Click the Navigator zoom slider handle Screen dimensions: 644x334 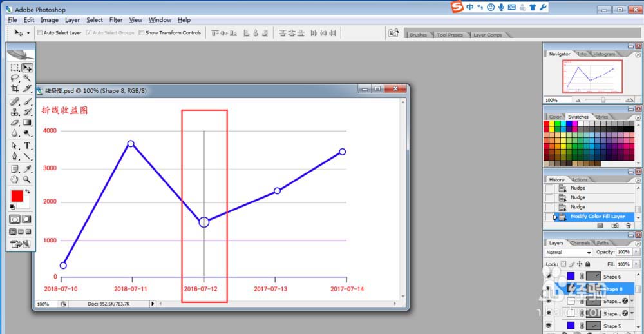(603, 100)
